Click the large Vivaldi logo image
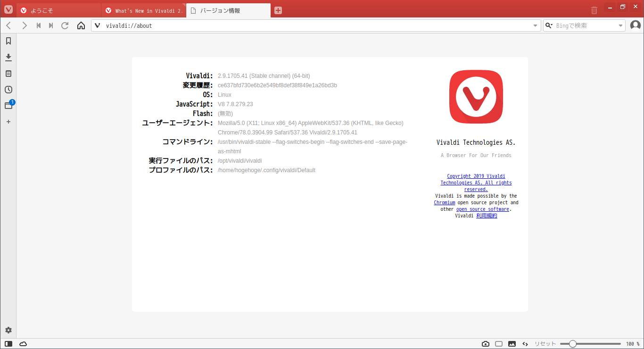Screen dimensions: 644x349 (476, 97)
